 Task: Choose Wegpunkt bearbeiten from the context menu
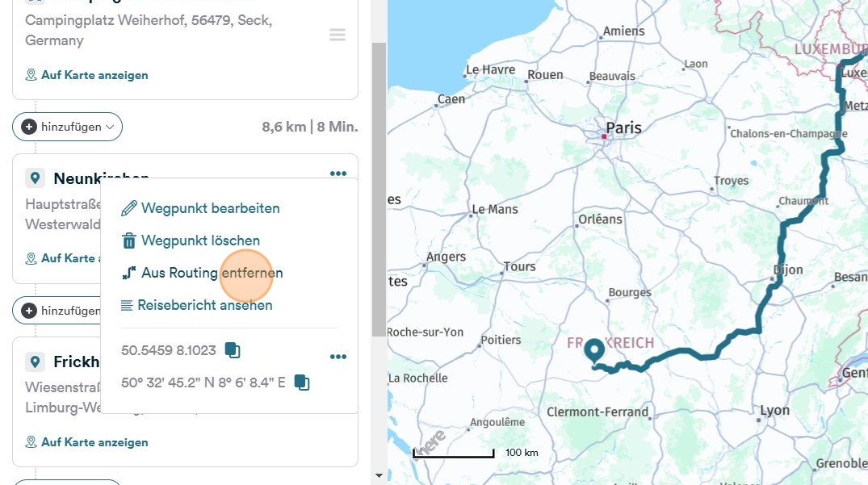(x=200, y=208)
